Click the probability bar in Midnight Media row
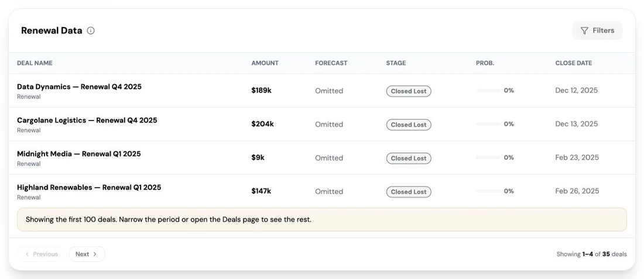Screen dimensions: 644x279 tap(488, 158)
